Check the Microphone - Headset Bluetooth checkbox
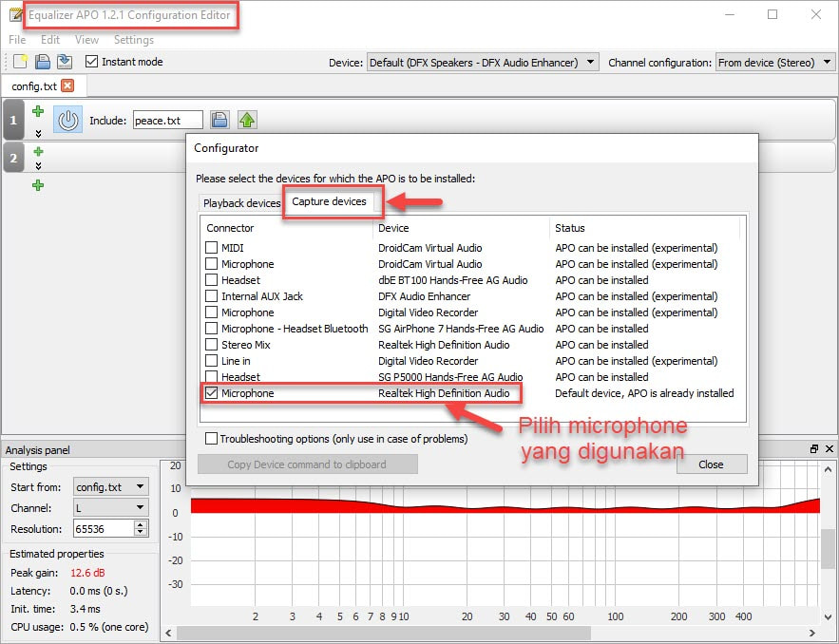Screen dimensions: 839x644 (x=211, y=329)
